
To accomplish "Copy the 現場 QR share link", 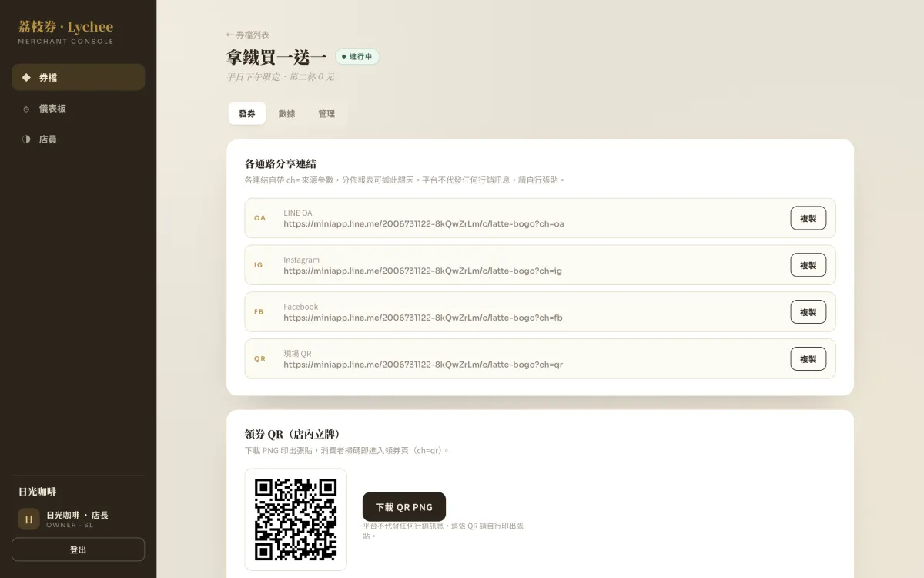I will click(808, 359).
